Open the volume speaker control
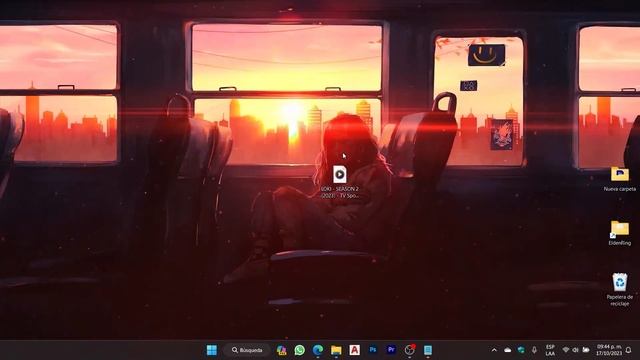The width and height of the screenshot is (640, 360). coord(576,350)
